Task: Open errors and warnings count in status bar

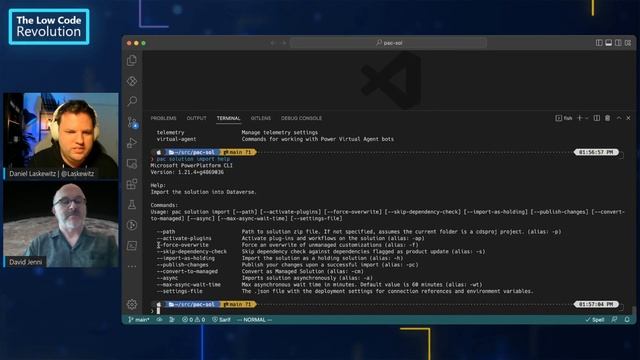Action: tap(194, 320)
